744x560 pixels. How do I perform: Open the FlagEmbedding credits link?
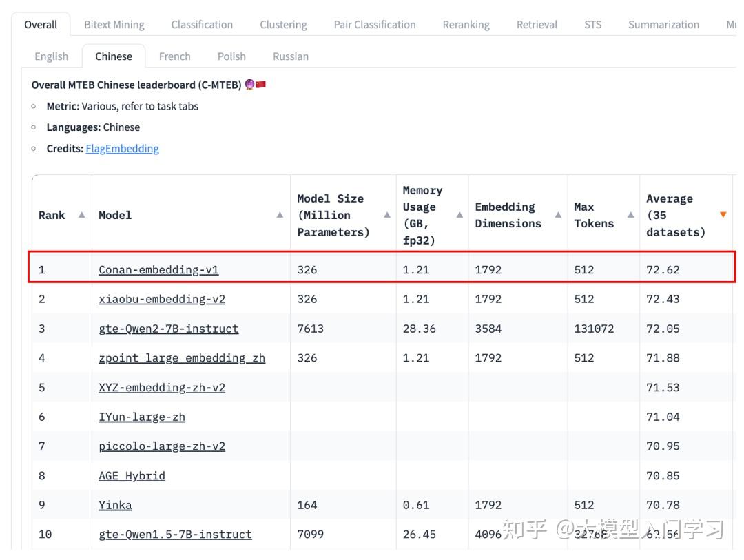[x=122, y=148]
